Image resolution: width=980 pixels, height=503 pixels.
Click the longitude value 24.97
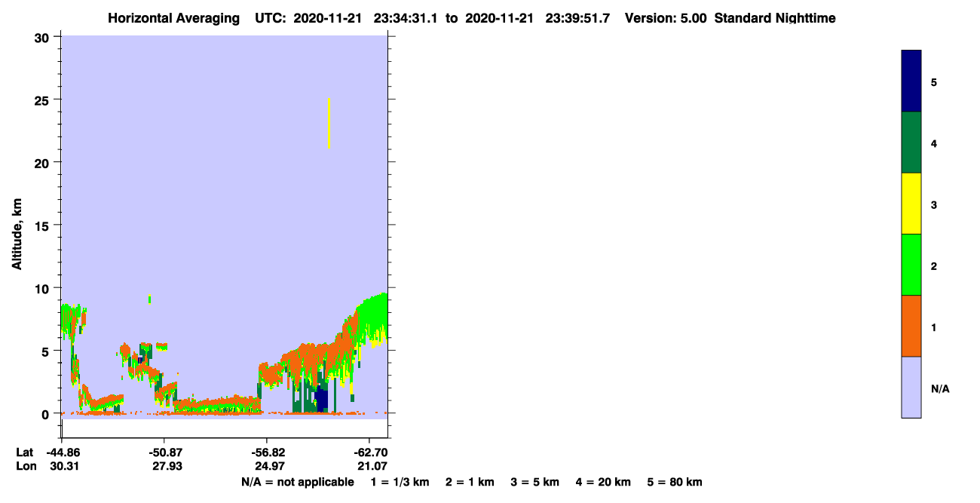click(268, 466)
